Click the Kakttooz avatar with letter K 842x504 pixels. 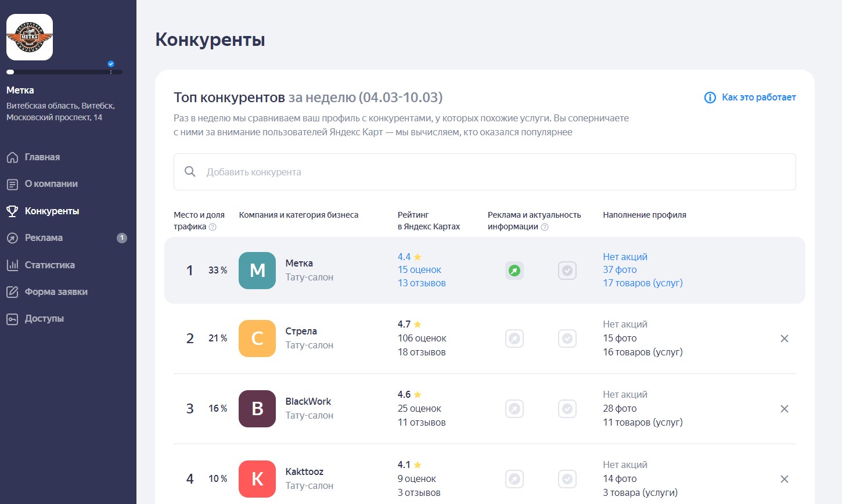coord(257,479)
